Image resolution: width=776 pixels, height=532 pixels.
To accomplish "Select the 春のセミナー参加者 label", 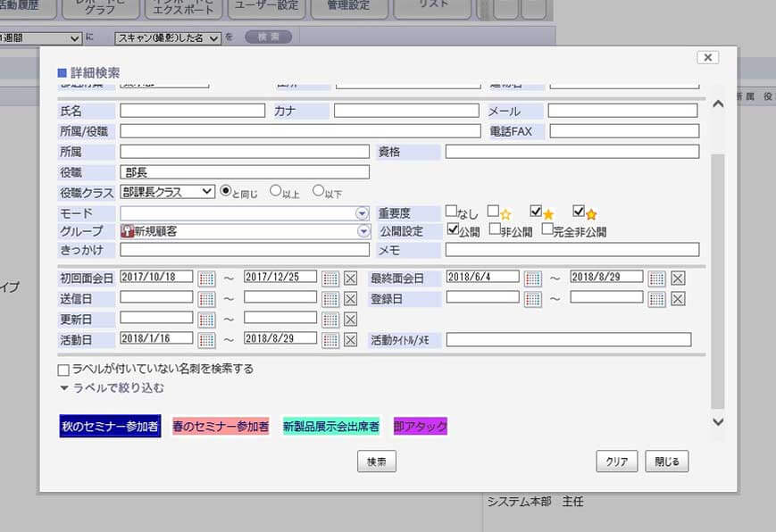I will (x=221, y=426).
